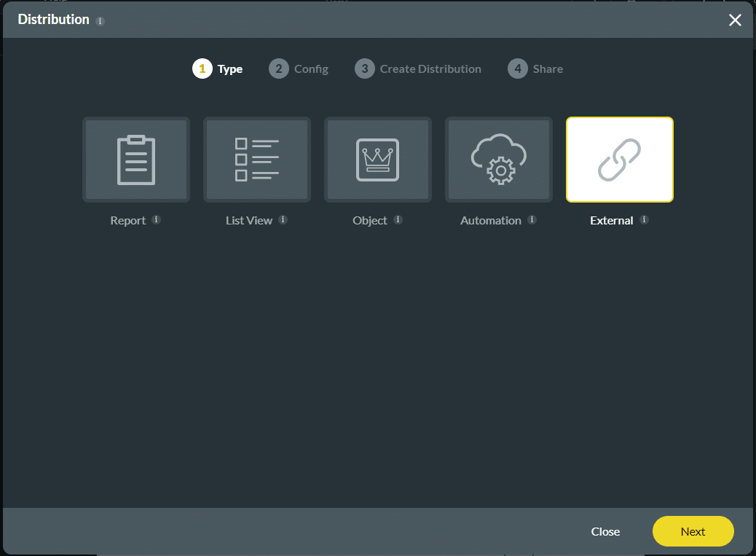Click the Close button
Image resolution: width=756 pixels, height=556 pixels.
click(605, 531)
